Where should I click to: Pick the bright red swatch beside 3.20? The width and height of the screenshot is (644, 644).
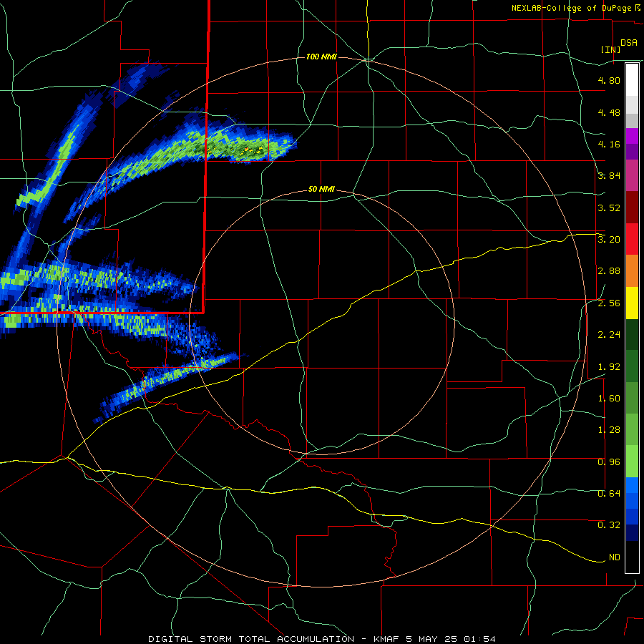632,239
